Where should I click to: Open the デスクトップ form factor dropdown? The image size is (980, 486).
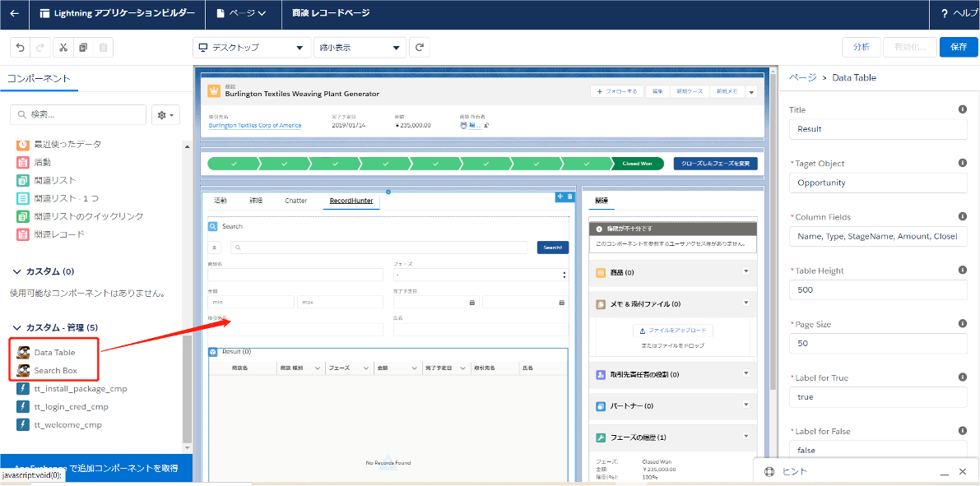[x=252, y=48]
